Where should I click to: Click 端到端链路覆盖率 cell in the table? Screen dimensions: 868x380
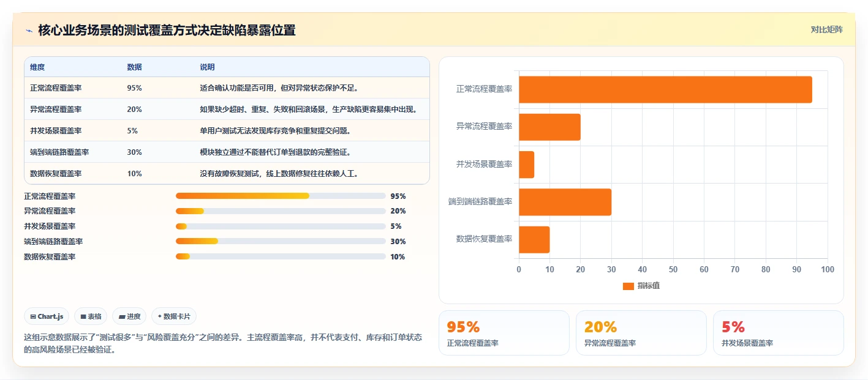tap(59, 152)
